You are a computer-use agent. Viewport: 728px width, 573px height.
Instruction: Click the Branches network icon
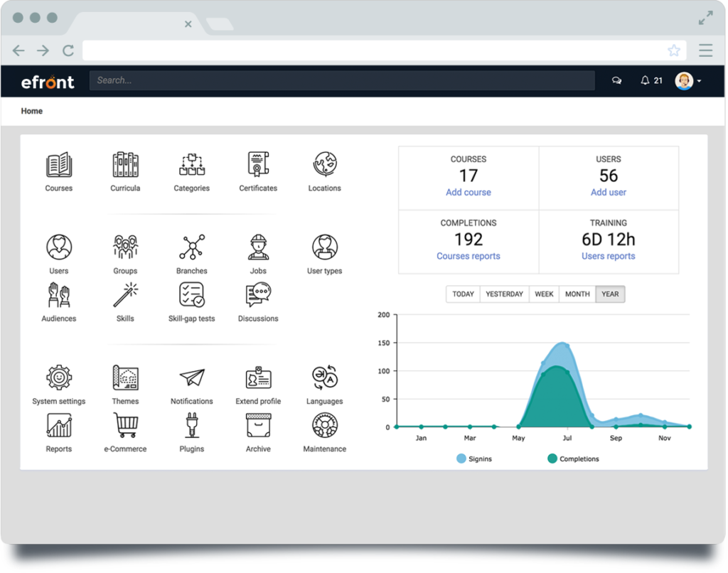[192, 247]
